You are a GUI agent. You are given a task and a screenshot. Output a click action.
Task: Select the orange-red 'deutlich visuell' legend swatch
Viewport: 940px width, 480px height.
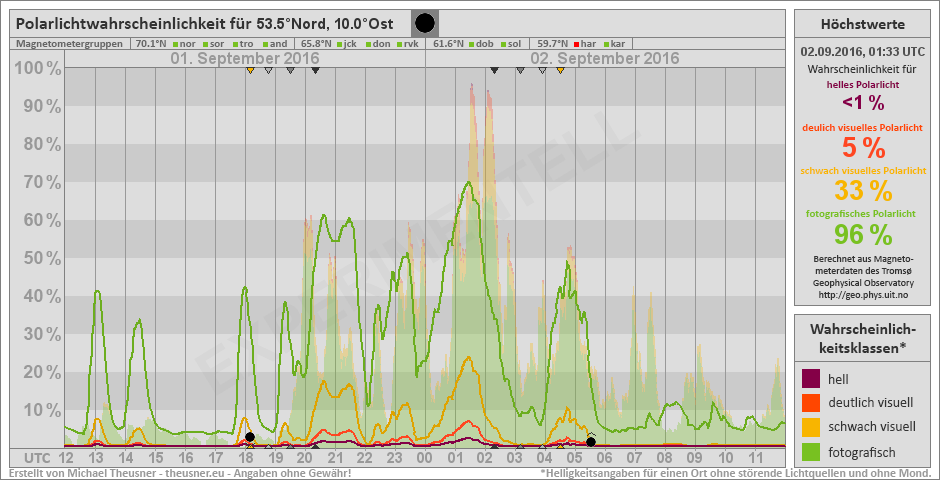pos(812,403)
